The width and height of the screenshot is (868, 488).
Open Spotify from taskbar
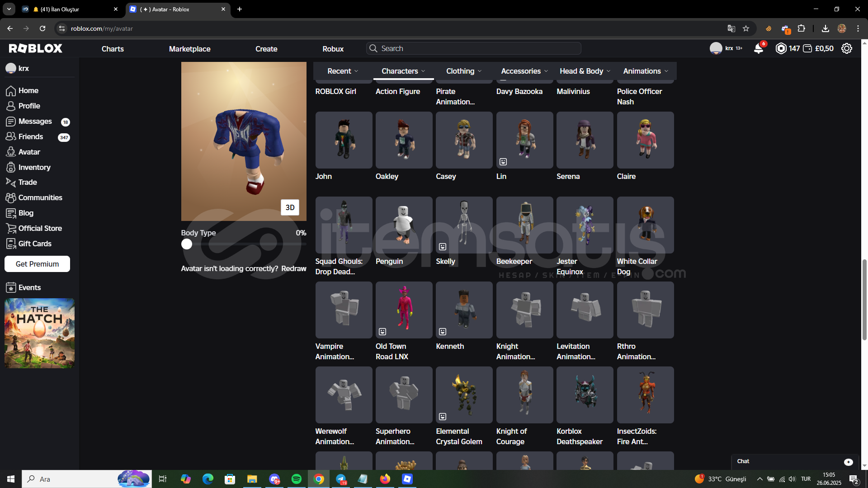[x=297, y=479]
